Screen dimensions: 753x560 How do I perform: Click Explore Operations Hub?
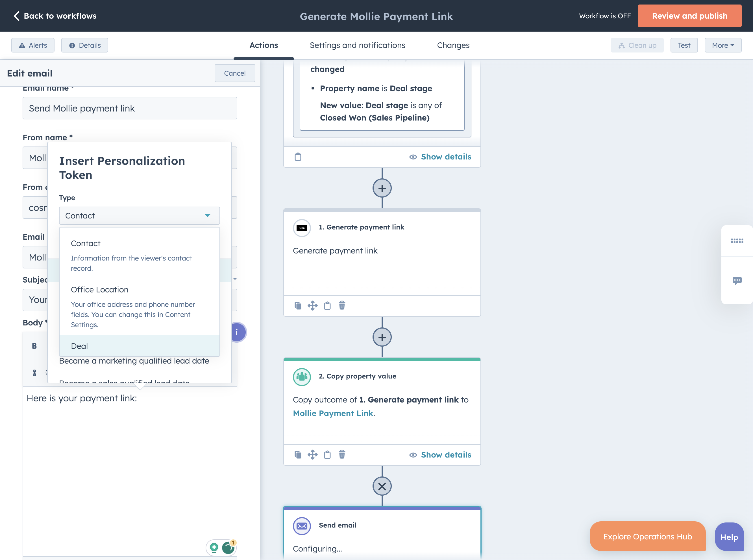pyautogui.click(x=648, y=537)
